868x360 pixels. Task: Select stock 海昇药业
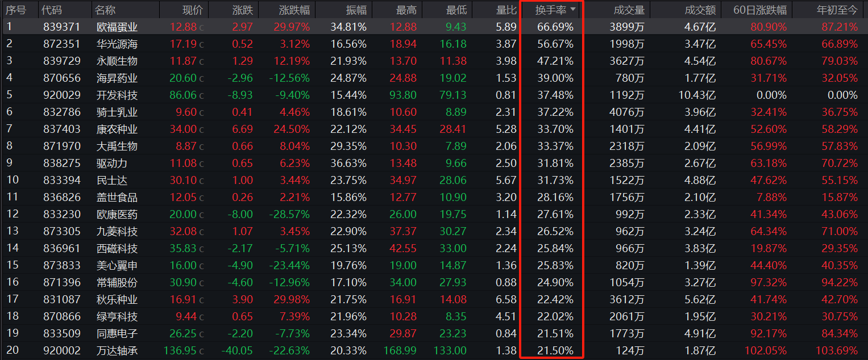click(x=117, y=78)
